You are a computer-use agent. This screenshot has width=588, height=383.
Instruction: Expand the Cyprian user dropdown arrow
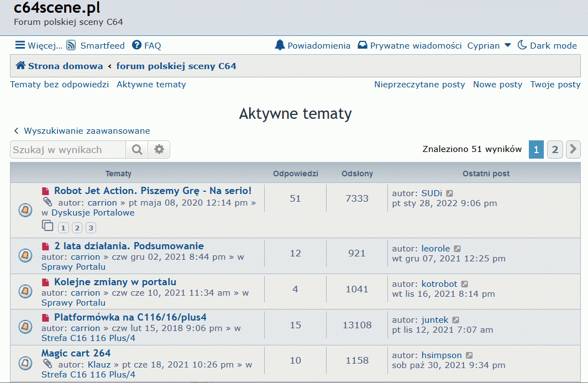coord(508,45)
